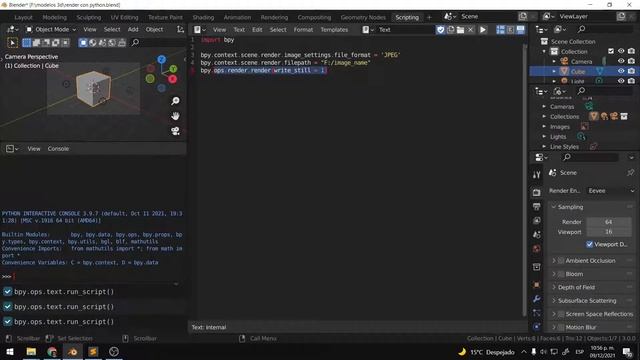
Task: Create new text copy icon in text editor
Action: pos(451,30)
